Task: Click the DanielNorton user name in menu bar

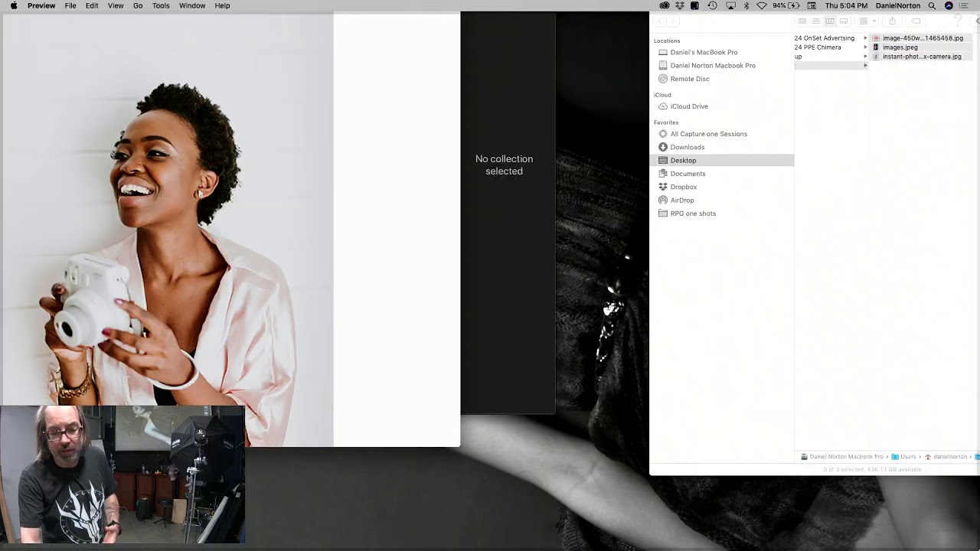Action: (898, 5)
